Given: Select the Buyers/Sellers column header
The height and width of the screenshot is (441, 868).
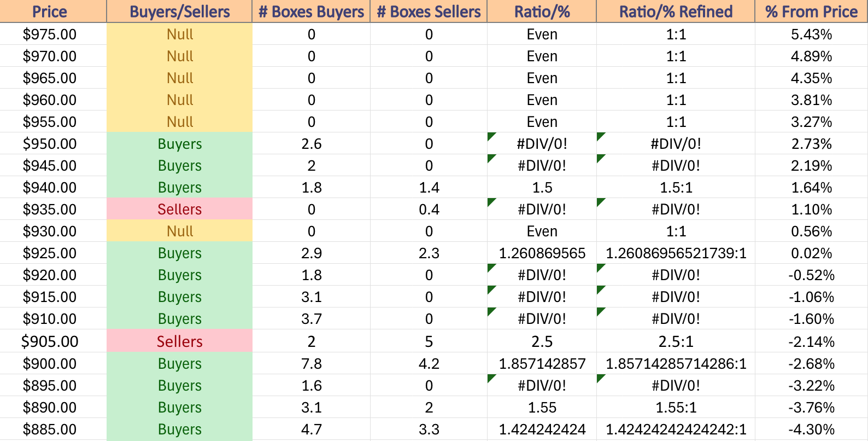Looking at the screenshot, I should [x=179, y=11].
